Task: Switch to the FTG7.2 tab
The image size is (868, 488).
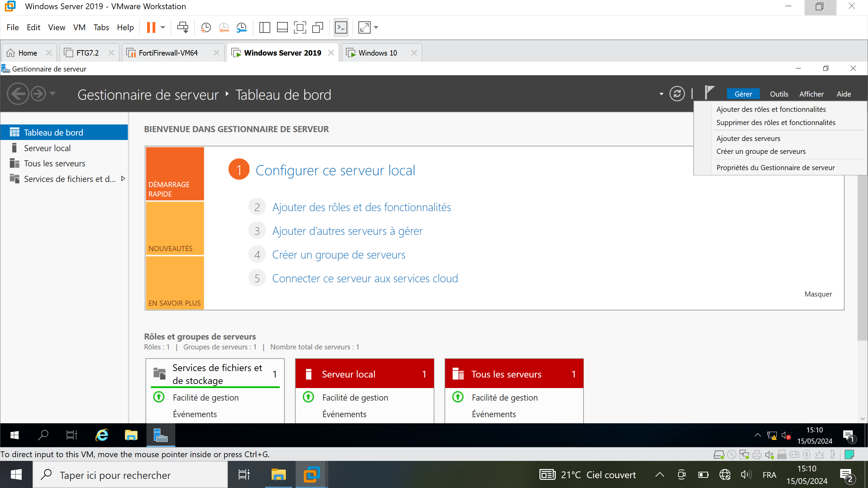Action: (x=87, y=53)
